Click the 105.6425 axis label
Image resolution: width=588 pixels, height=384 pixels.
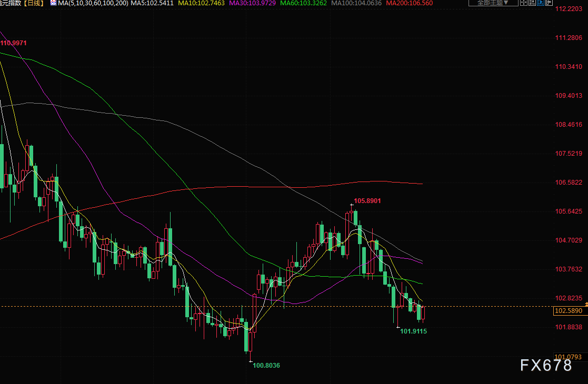point(569,211)
